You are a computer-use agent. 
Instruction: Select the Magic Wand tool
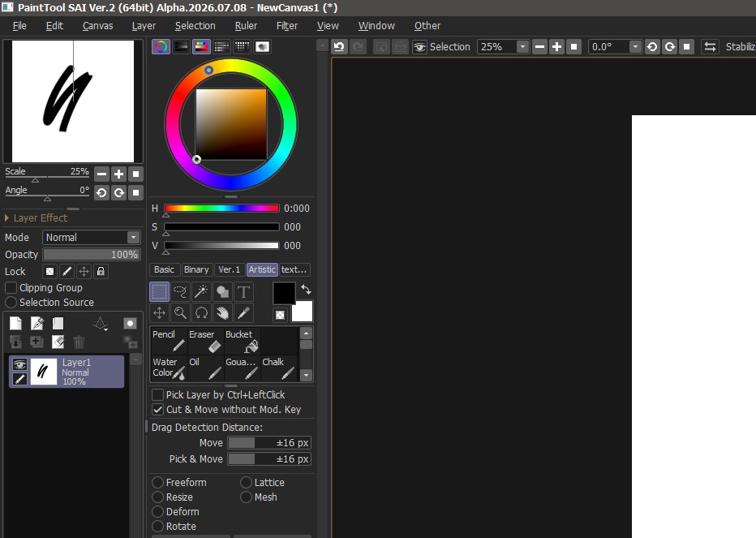tap(201, 292)
